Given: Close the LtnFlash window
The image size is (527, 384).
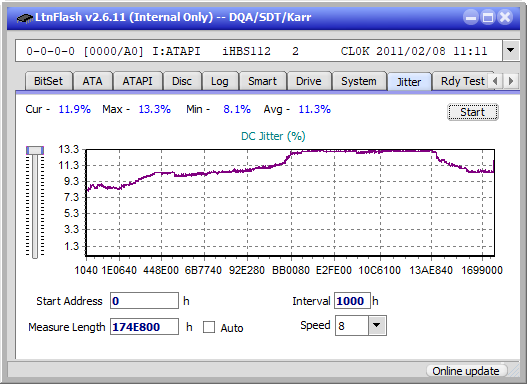Looking at the screenshot, I should tap(505, 17).
